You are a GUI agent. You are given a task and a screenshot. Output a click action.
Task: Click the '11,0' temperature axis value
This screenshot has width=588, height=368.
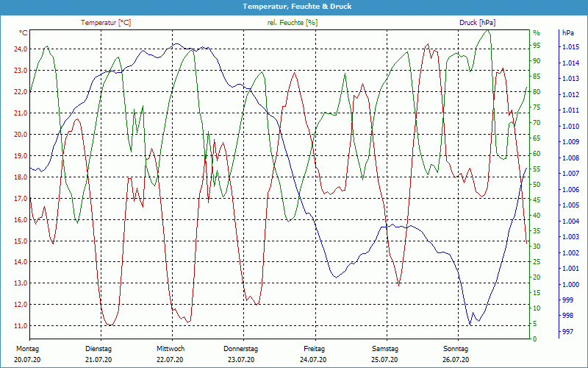click(21, 326)
